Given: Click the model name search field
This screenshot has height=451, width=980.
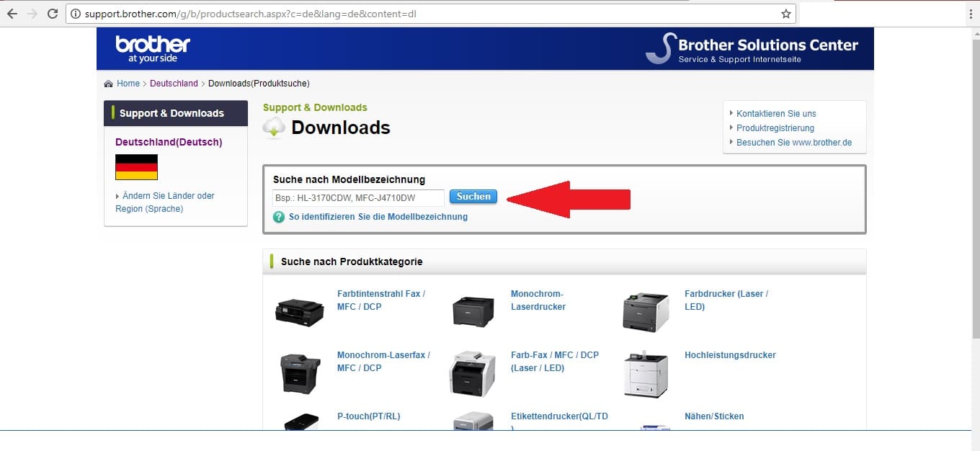Looking at the screenshot, I should click(x=359, y=197).
